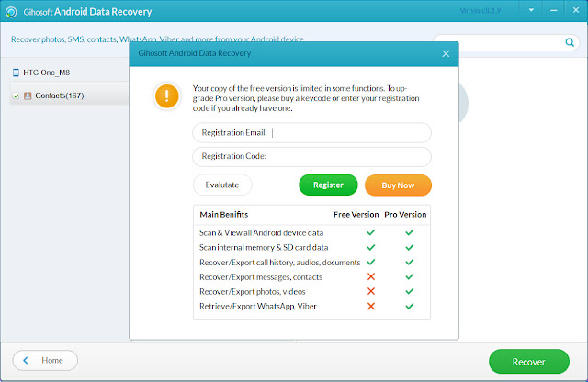Click 'Scan & View all Android device data' text
Image resolution: width=588 pixels, height=382 pixels.
261,233
